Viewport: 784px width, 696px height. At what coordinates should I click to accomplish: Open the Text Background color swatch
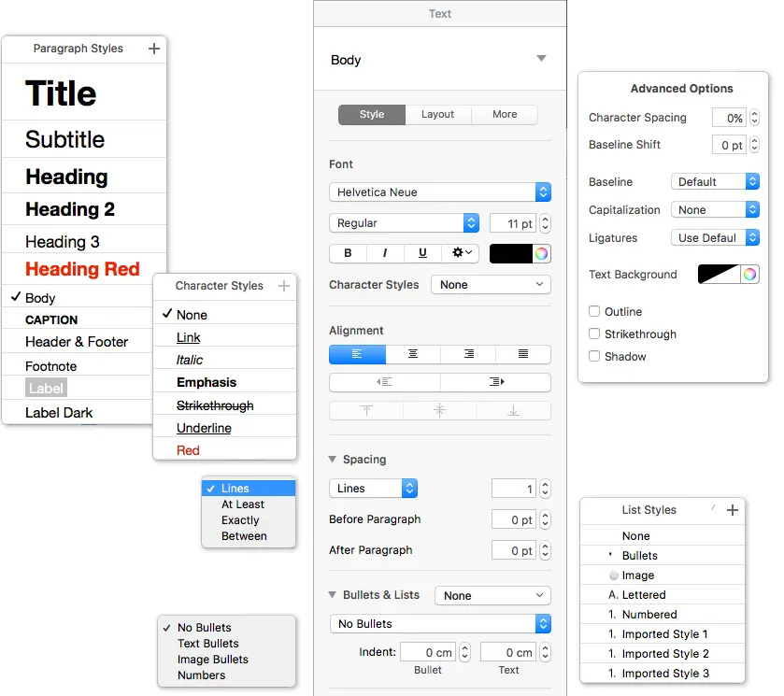click(x=719, y=275)
